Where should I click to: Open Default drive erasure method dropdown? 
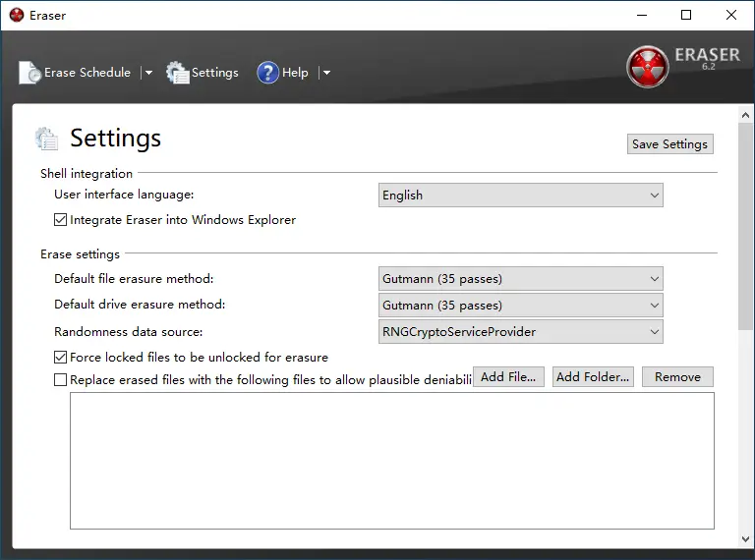[521, 306]
